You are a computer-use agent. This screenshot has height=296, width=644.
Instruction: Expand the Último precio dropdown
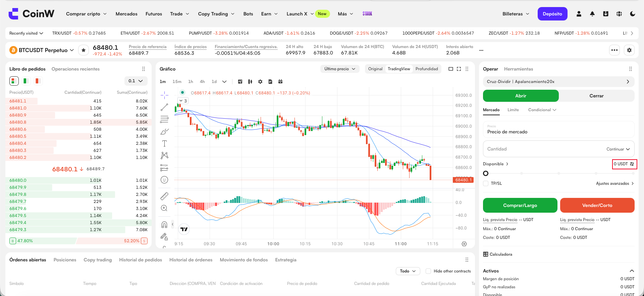340,69
